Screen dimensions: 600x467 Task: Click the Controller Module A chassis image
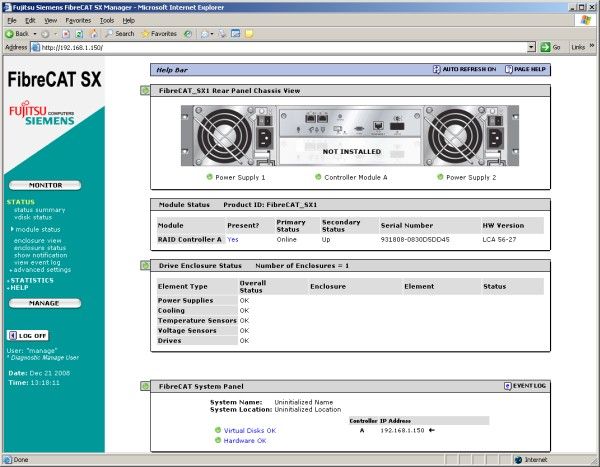tap(350, 122)
